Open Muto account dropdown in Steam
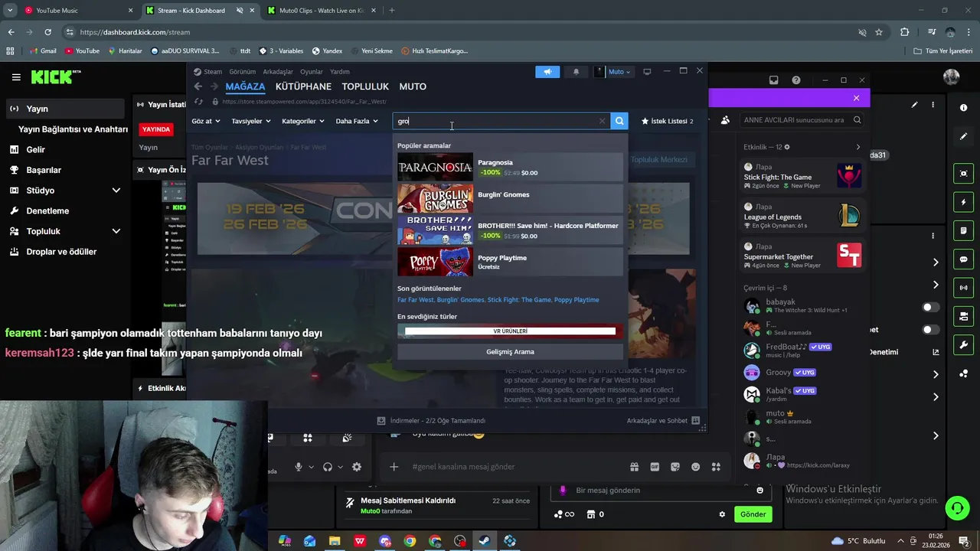 [613, 71]
